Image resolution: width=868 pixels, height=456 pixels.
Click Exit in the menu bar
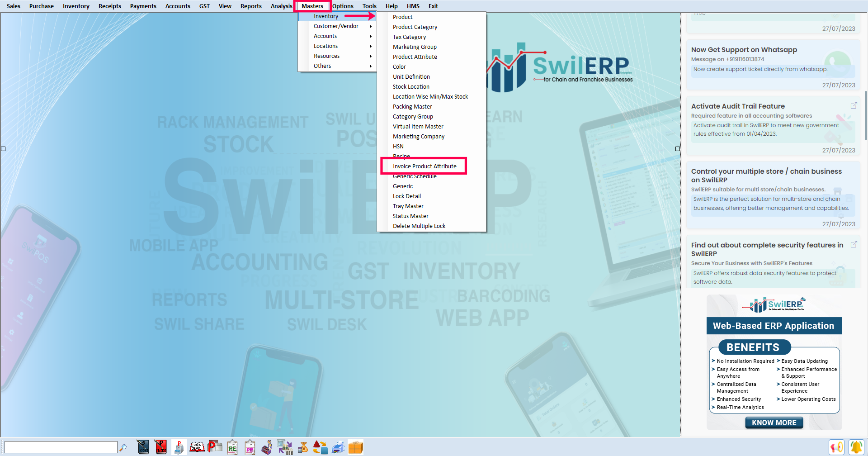[433, 6]
